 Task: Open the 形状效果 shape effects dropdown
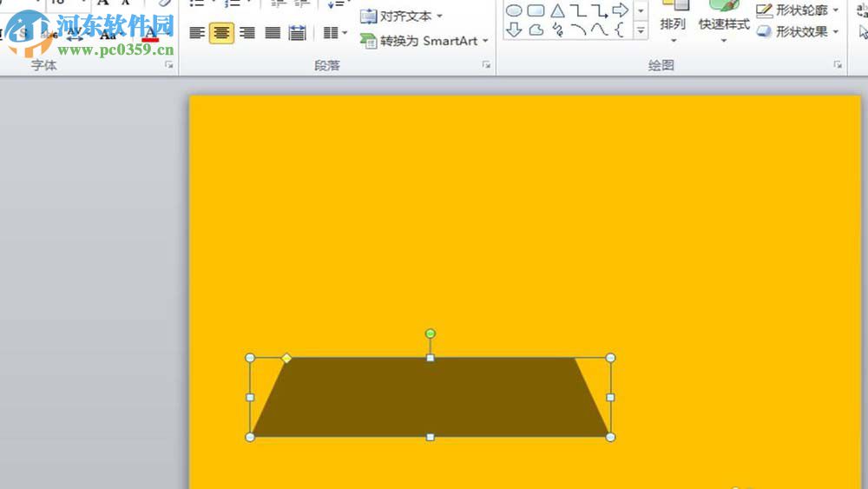tap(797, 31)
